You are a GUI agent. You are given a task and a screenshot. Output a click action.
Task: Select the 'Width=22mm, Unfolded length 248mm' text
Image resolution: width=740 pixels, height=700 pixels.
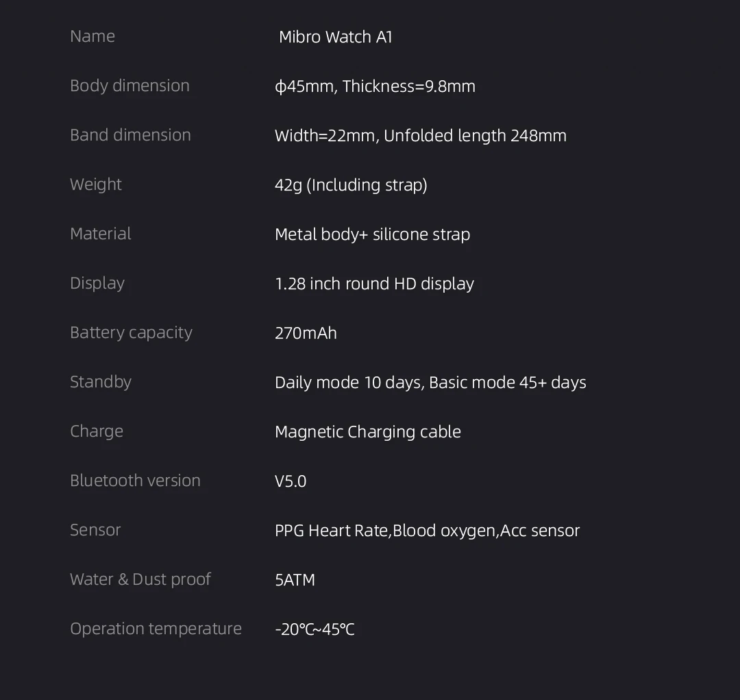(x=420, y=136)
